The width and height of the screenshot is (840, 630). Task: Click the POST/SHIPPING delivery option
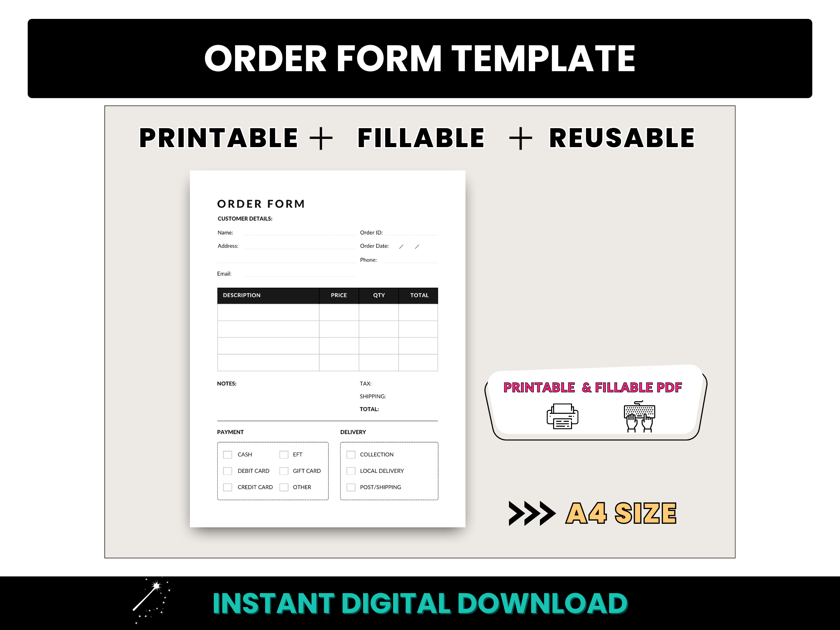(349, 488)
